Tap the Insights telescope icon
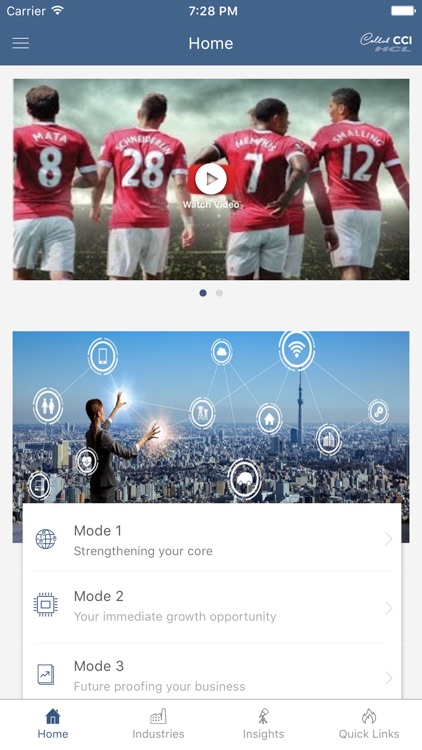 [263, 717]
